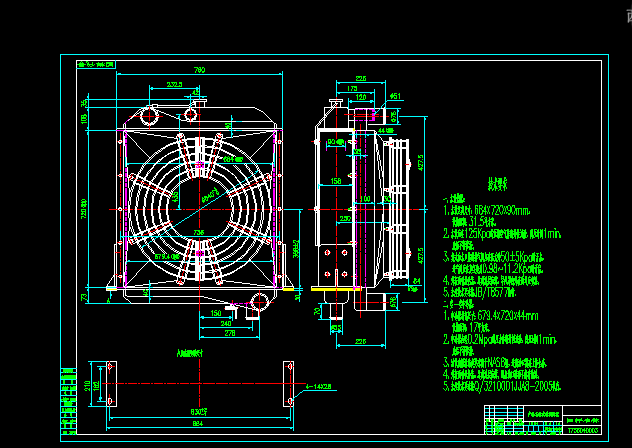The width and height of the screenshot is (632, 448).
Task: Click the 0.2Mpa test note line
Action: click(500, 340)
